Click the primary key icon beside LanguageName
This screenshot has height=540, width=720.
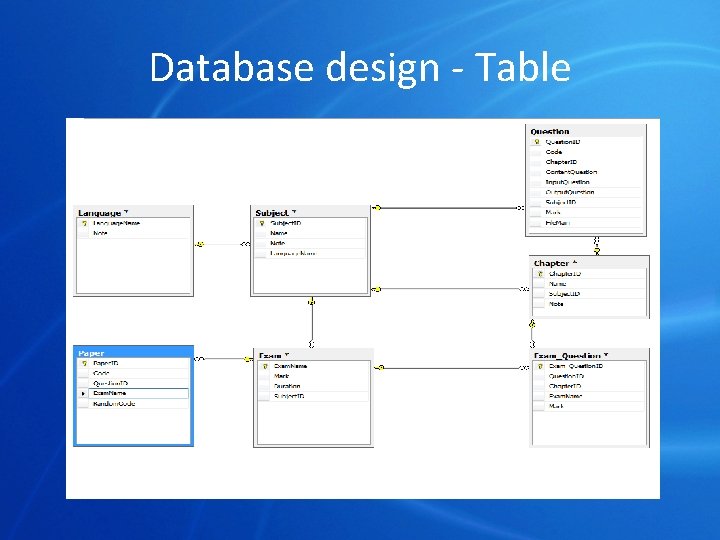coord(84,224)
